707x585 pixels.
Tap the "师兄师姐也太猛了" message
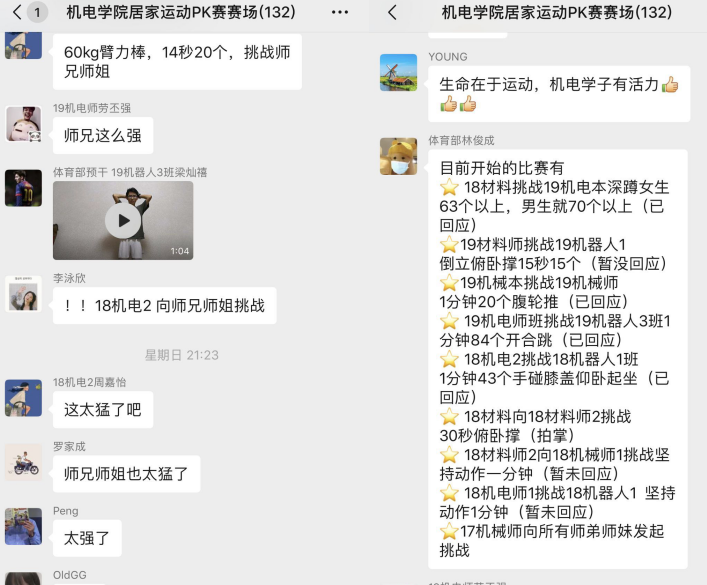127,474
